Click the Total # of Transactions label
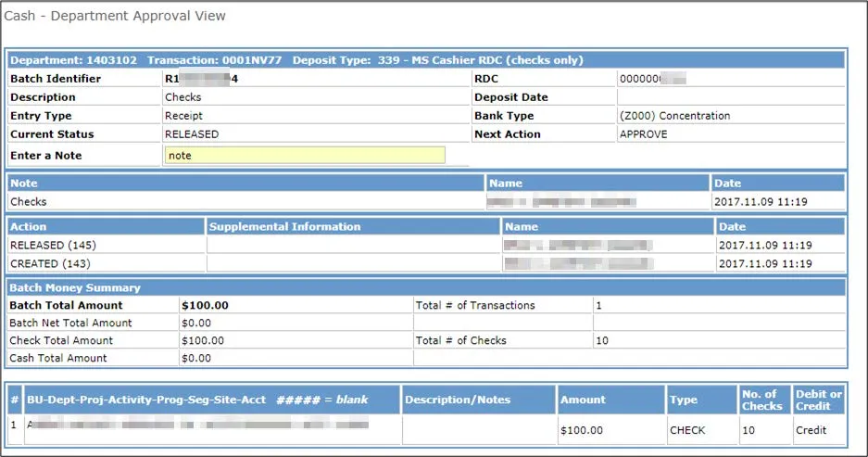The height and width of the screenshot is (457, 868). 475,305
